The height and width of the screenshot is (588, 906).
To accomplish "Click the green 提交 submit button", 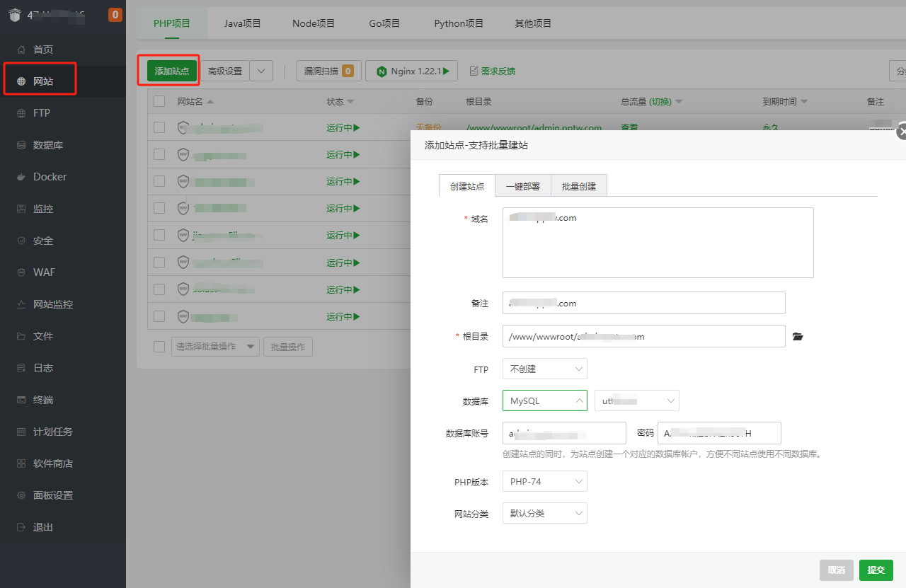I will 876,570.
